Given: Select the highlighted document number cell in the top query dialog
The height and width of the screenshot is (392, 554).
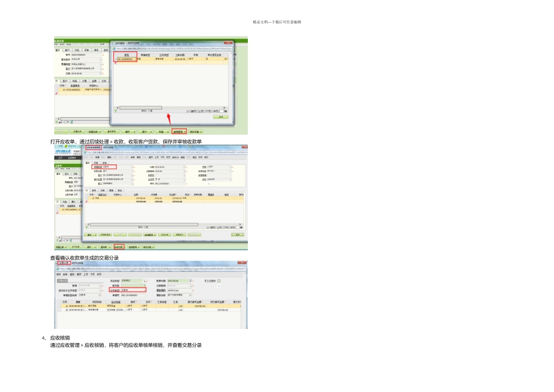Looking at the screenshot, I should point(126,59).
